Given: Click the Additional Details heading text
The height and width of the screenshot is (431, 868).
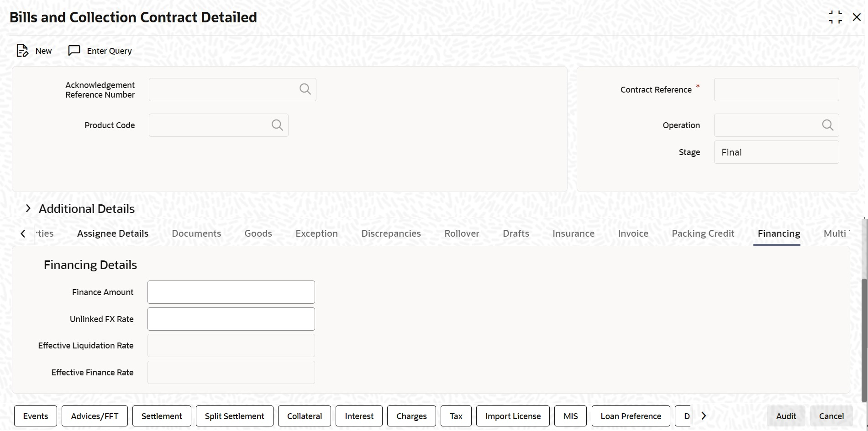Looking at the screenshot, I should (87, 208).
